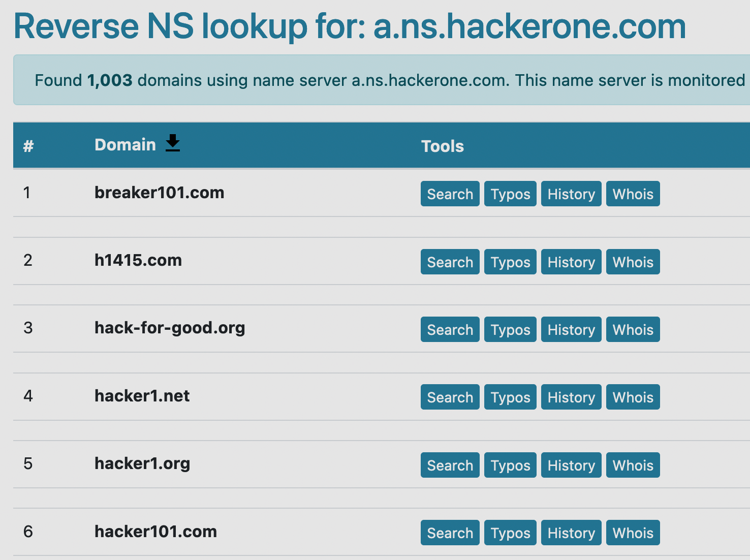View History for hack-for-good.org
Image resolution: width=750 pixels, height=560 pixels.
(571, 329)
